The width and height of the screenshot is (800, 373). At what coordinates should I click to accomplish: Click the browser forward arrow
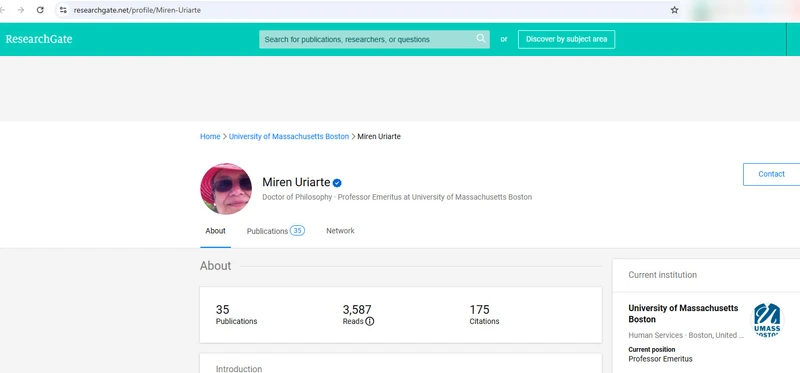pyautogui.click(x=20, y=10)
